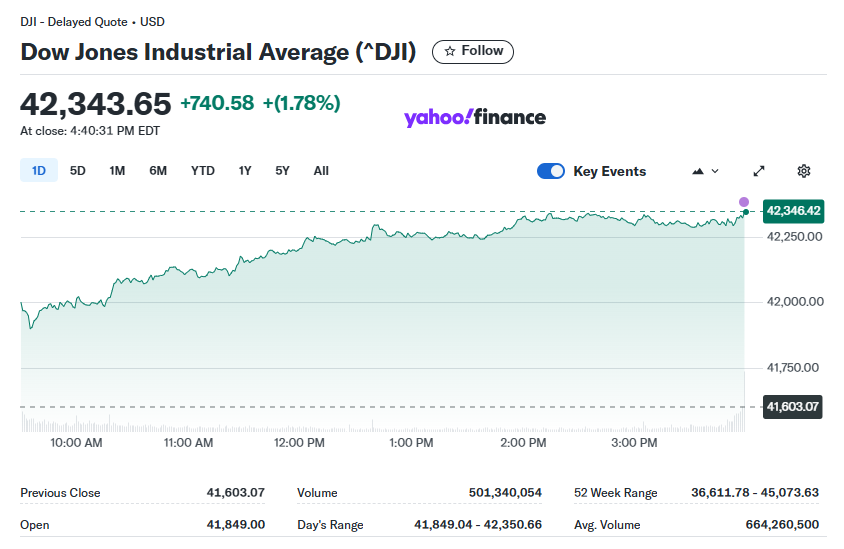This screenshot has height=549, width=844.
Task: Toggle the Key Events switch
Action: (551, 171)
